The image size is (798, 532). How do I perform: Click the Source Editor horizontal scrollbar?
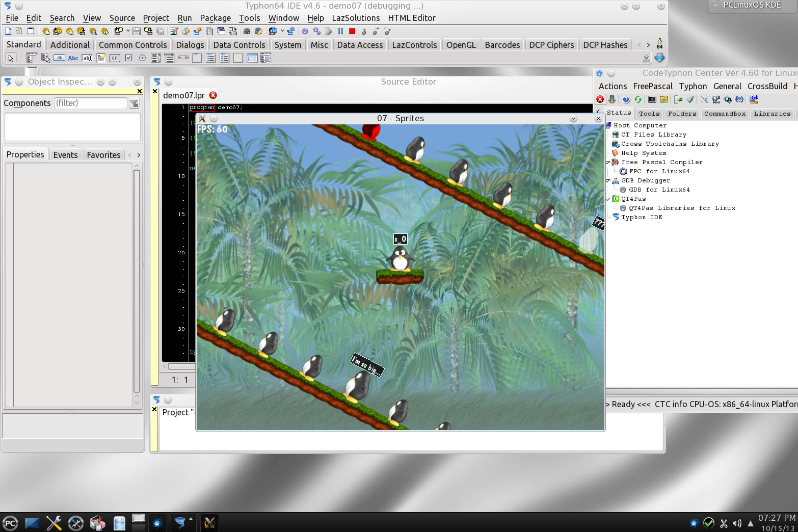point(181,366)
